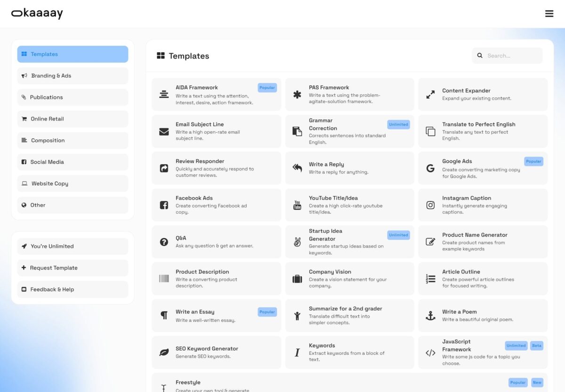Open the Grammar Correction template card

[x=349, y=131]
